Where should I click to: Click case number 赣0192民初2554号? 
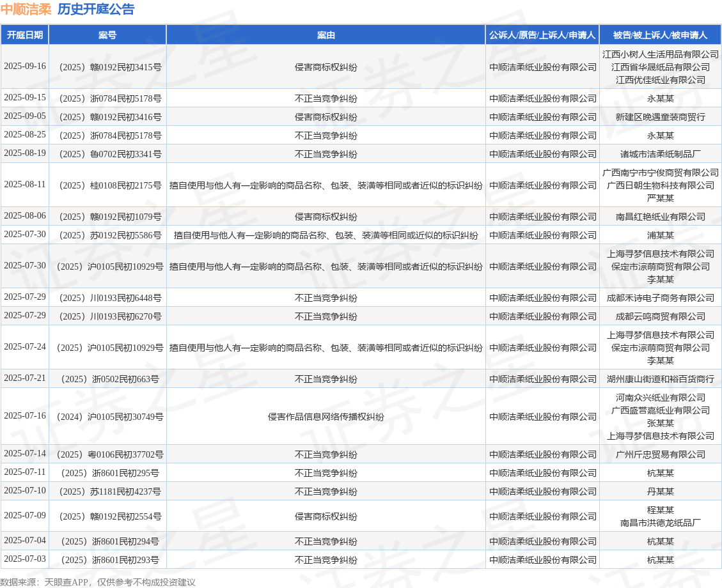coord(110,516)
